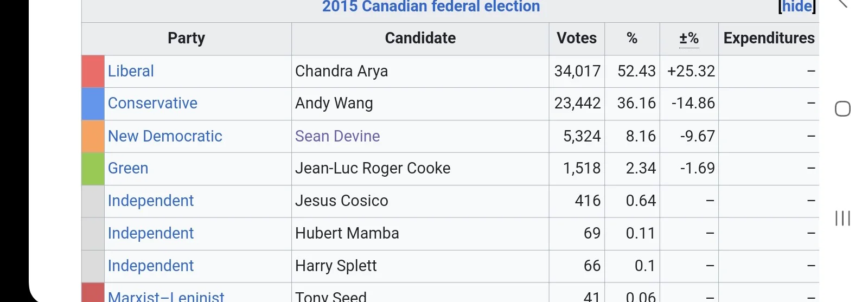Image resolution: width=868 pixels, height=302 pixels.
Task: Follow the New Democratic party link
Action: (x=165, y=136)
